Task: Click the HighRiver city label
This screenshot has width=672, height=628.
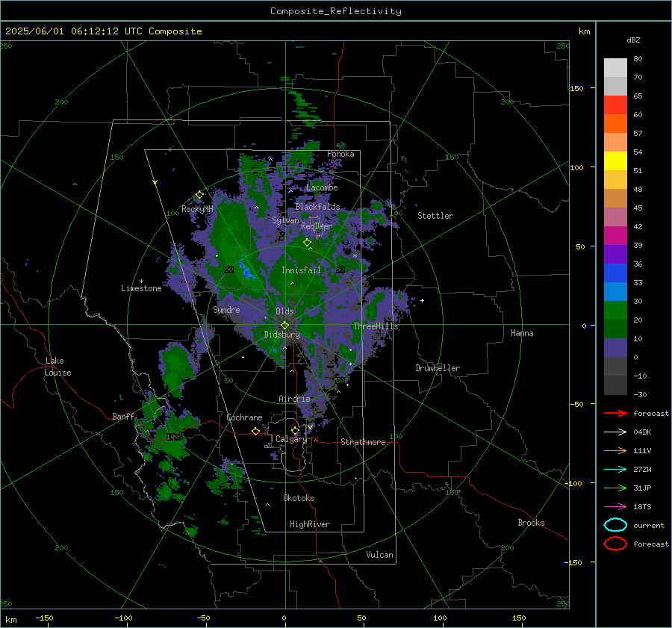Action: click(310, 524)
